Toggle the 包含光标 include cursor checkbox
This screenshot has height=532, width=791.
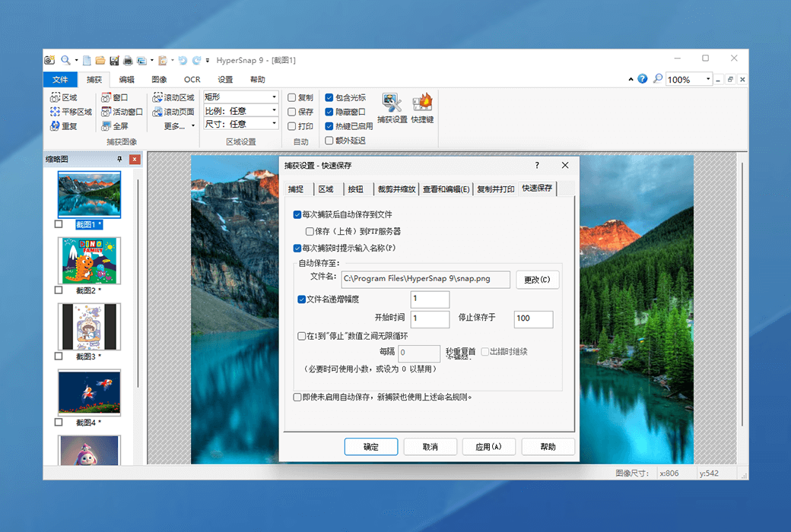point(329,98)
